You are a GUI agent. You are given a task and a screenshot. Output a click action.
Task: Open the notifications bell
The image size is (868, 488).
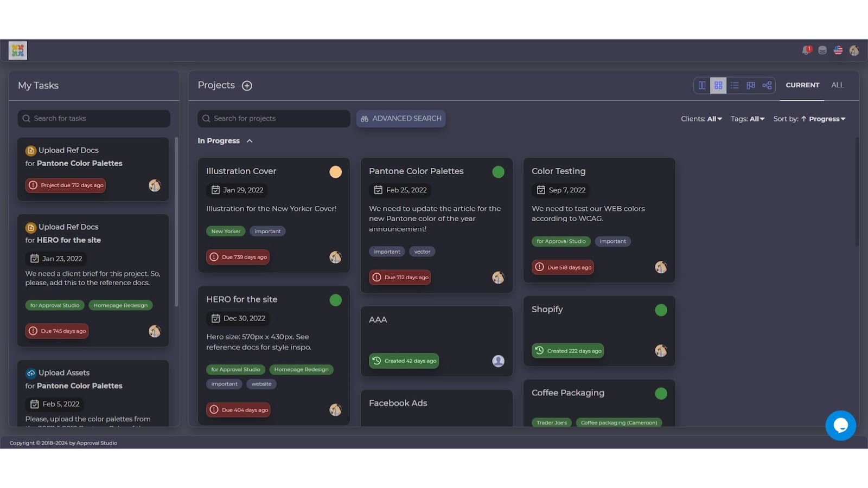[x=806, y=50]
